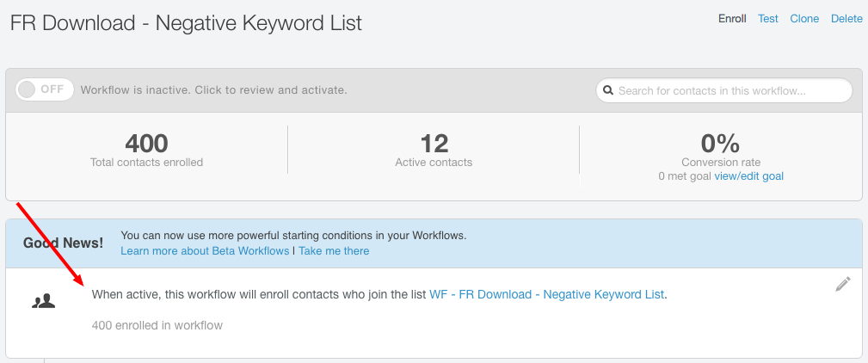868x363 pixels.
Task: Click the 'Total contacts enrolled' label
Action: (x=147, y=163)
